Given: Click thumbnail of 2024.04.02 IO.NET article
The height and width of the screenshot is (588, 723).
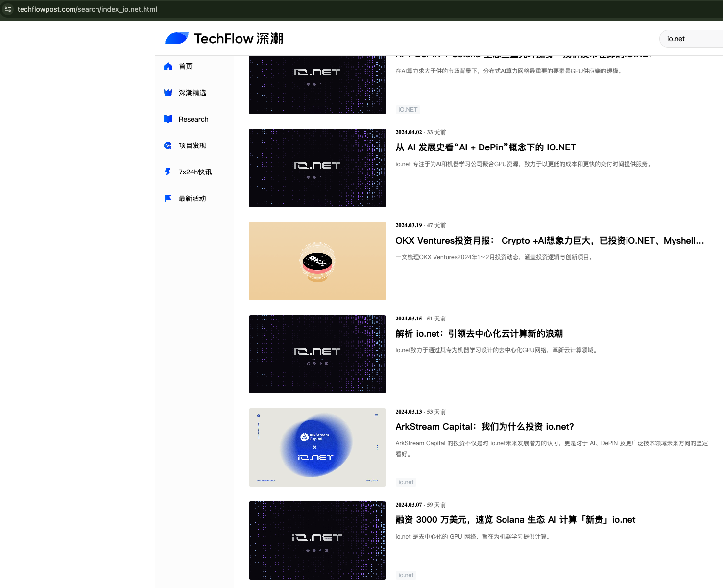Looking at the screenshot, I should click(x=317, y=168).
